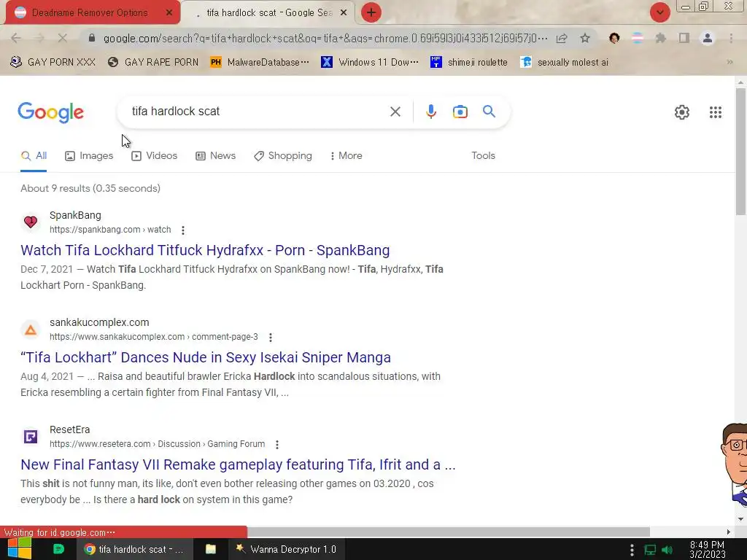Switch to News results tab
This screenshot has width=747, height=560.
(x=216, y=156)
